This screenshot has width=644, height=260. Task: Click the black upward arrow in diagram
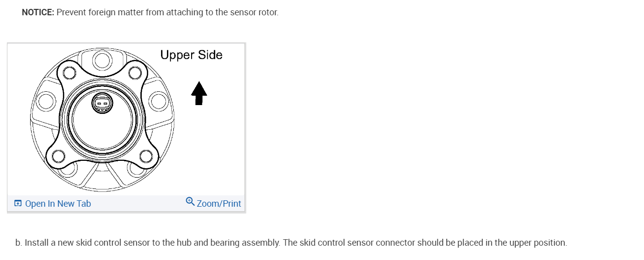point(199,93)
